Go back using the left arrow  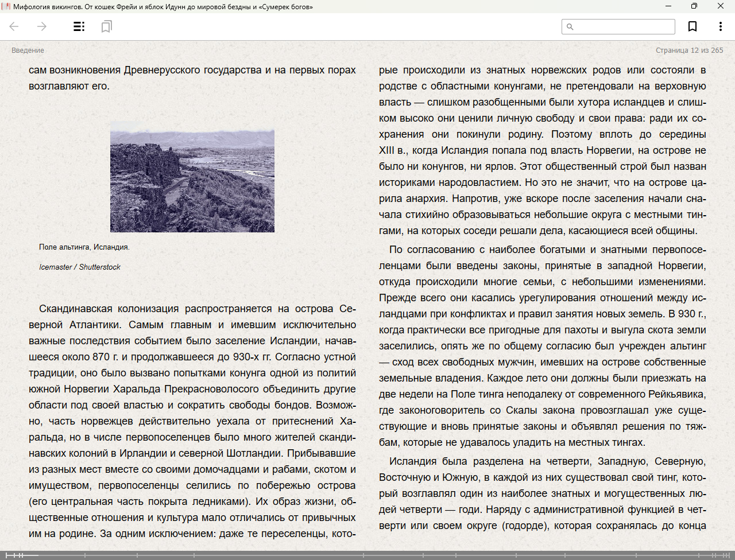click(14, 26)
